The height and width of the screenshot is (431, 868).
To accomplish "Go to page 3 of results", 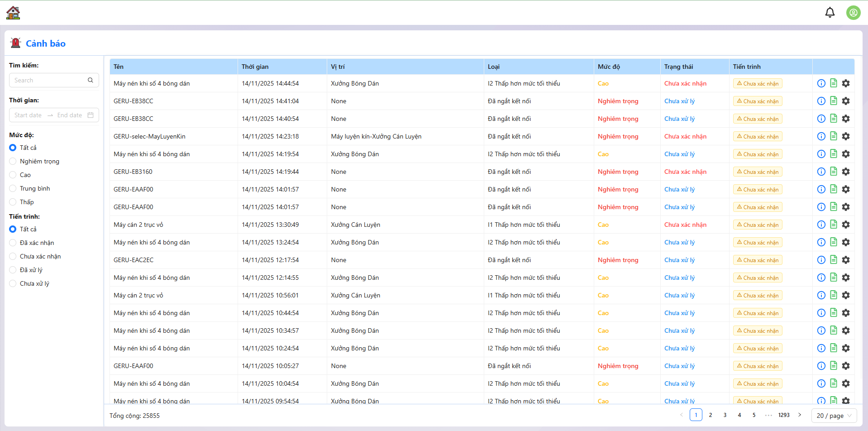I will click(725, 415).
